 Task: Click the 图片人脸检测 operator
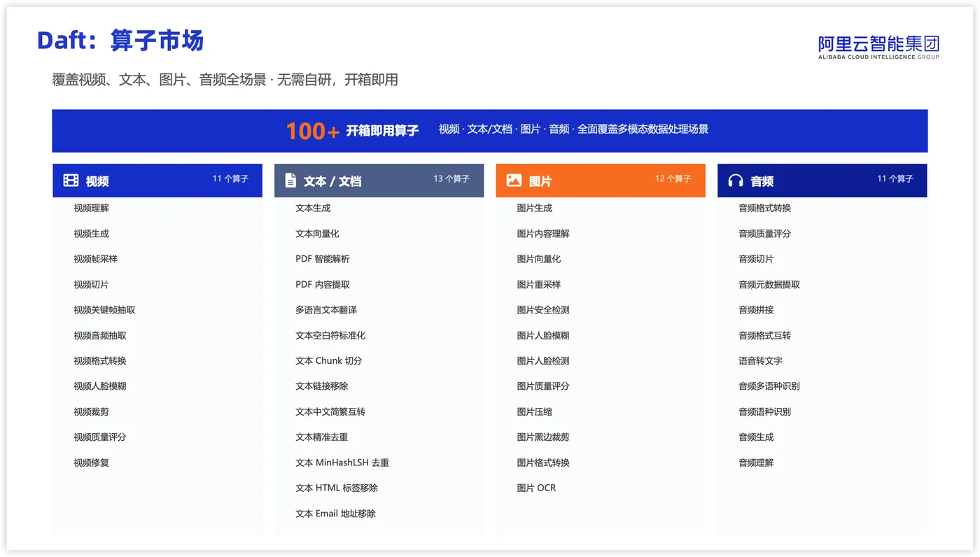543,361
